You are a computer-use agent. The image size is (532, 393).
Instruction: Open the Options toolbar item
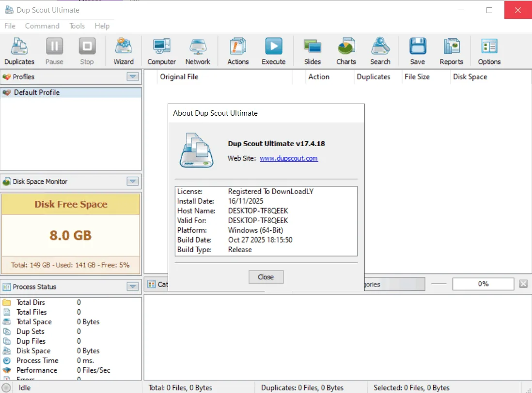(x=489, y=51)
